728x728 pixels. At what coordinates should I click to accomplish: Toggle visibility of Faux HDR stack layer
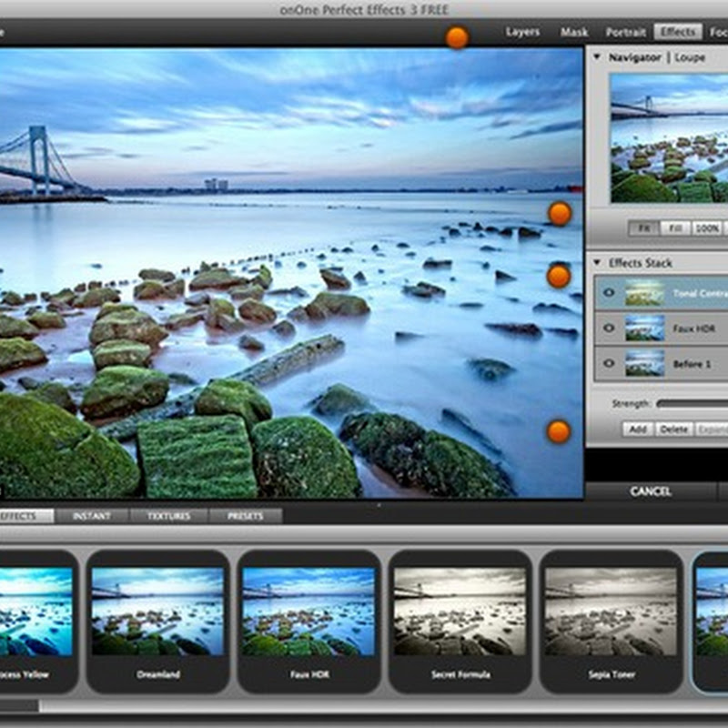[x=609, y=328]
